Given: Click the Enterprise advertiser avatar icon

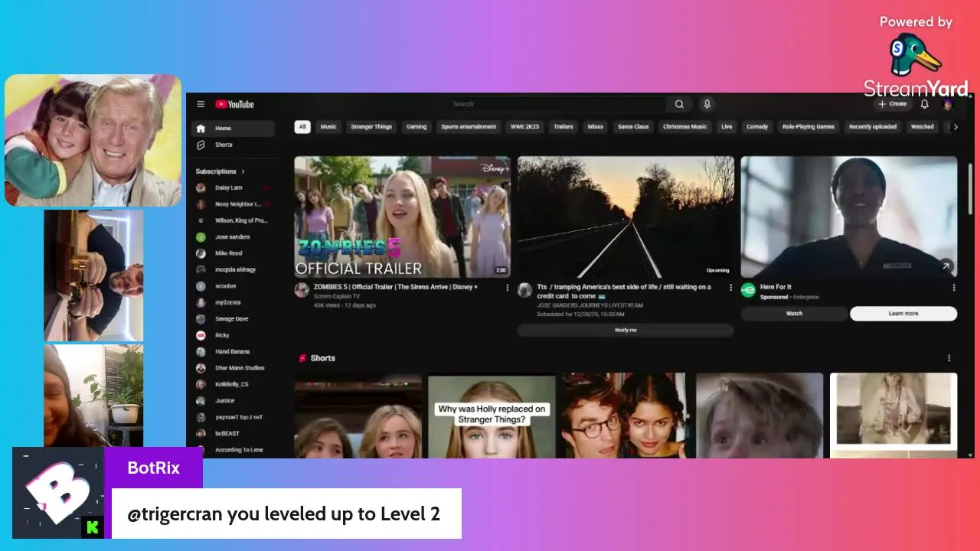Looking at the screenshot, I should tap(749, 291).
